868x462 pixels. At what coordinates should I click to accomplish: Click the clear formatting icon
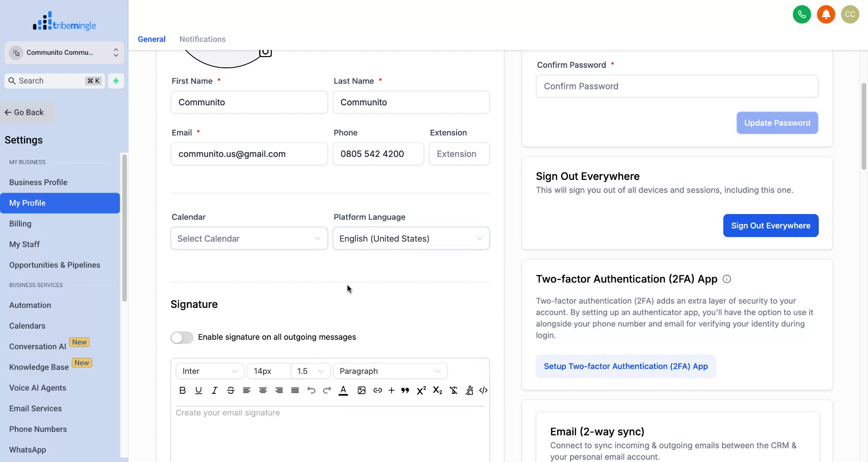click(x=453, y=390)
